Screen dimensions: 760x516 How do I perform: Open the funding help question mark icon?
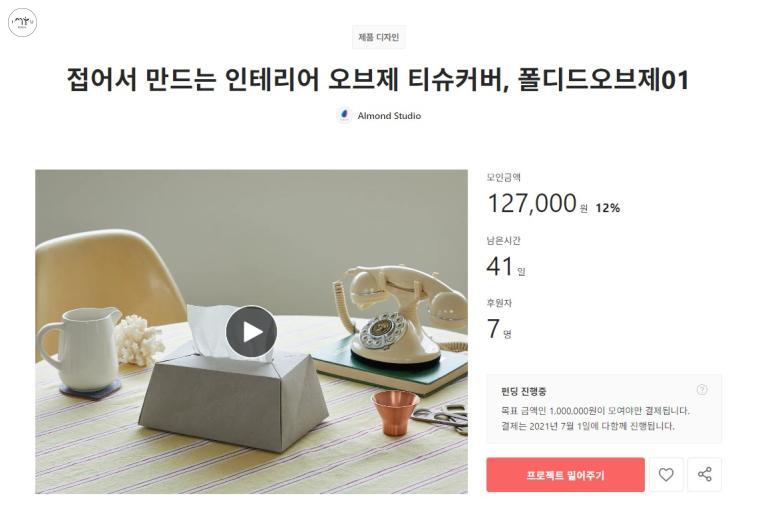tap(702, 390)
